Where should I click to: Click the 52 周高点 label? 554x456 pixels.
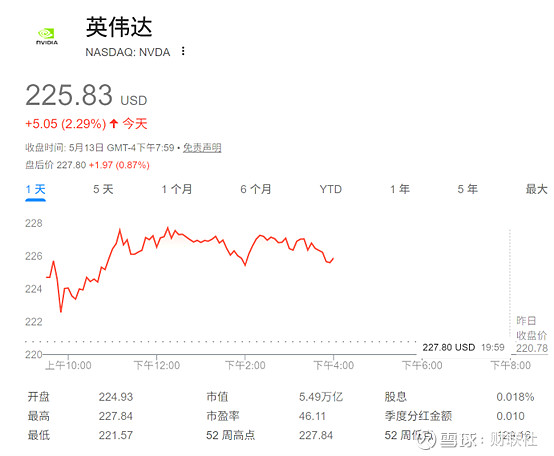coord(230,435)
